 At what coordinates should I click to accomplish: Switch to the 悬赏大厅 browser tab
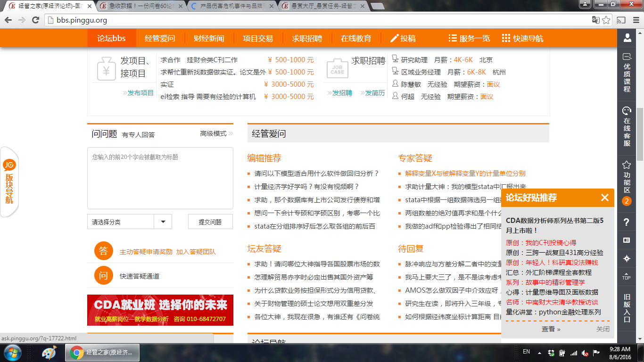click(x=323, y=6)
